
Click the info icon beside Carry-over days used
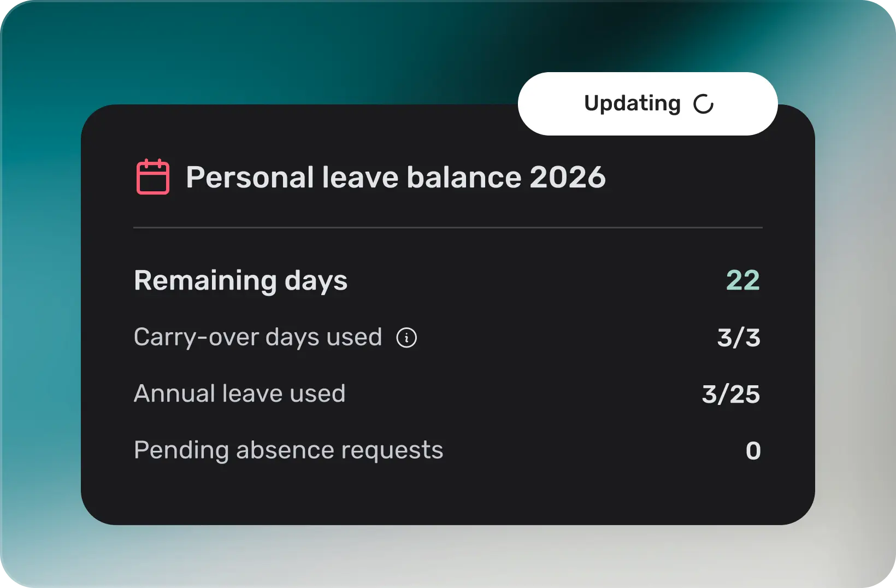point(406,338)
